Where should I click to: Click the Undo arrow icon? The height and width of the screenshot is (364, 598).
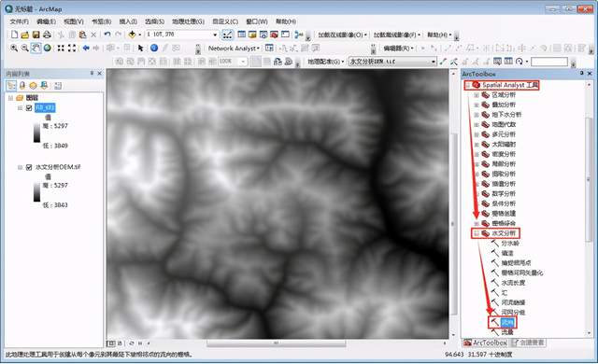pyautogui.click(x=107, y=35)
